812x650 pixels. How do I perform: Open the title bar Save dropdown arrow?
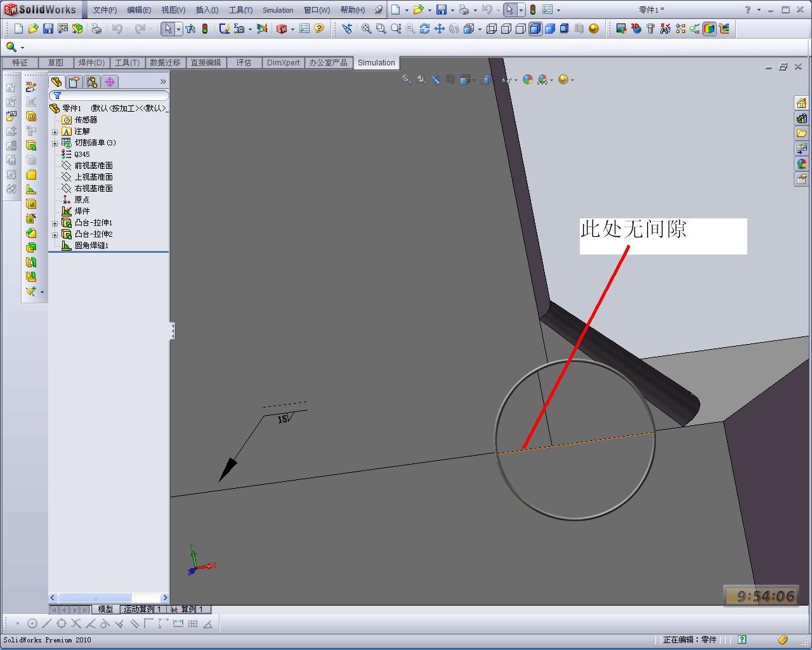click(452, 10)
